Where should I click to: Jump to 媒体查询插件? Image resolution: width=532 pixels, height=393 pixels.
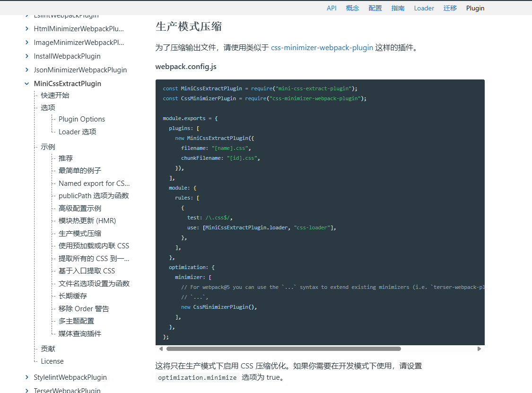[80, 333]
